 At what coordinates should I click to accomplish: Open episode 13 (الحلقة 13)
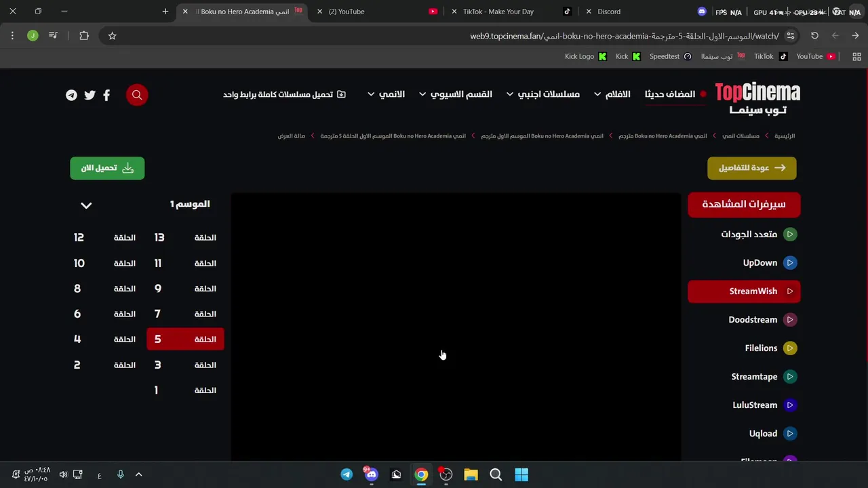point(185,238)
